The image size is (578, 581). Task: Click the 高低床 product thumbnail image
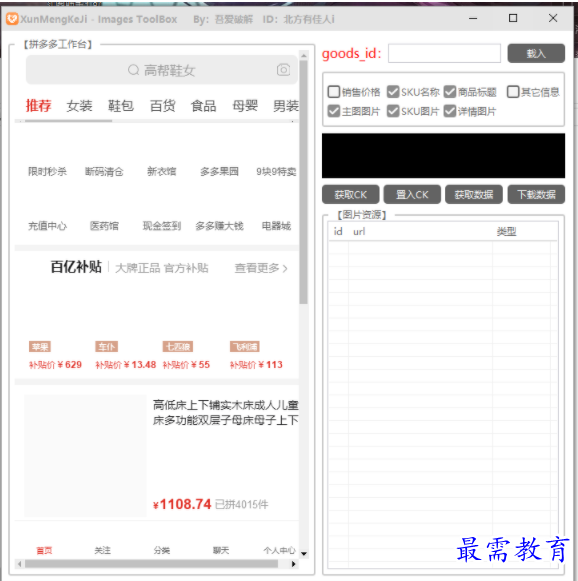tap(85, 455)
